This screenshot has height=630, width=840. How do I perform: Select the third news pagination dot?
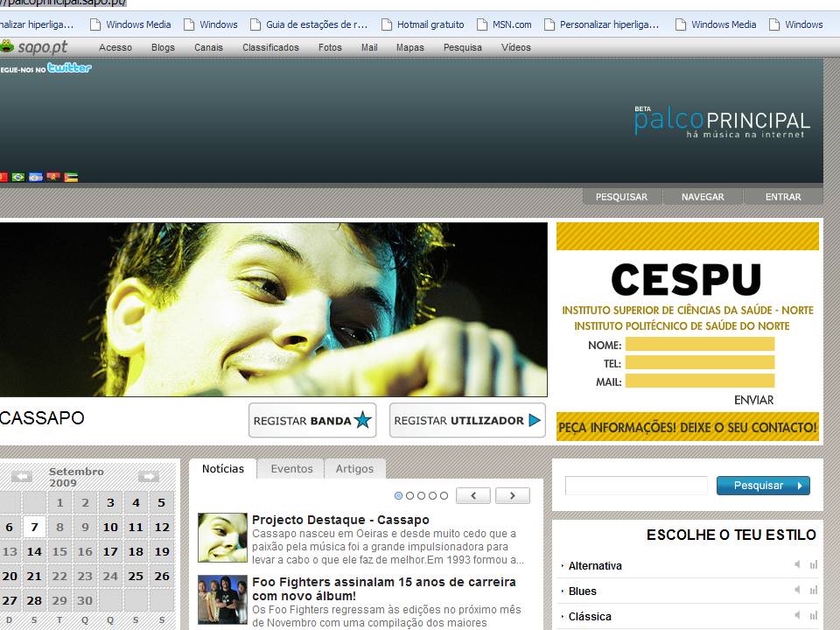tap(421, 496)
